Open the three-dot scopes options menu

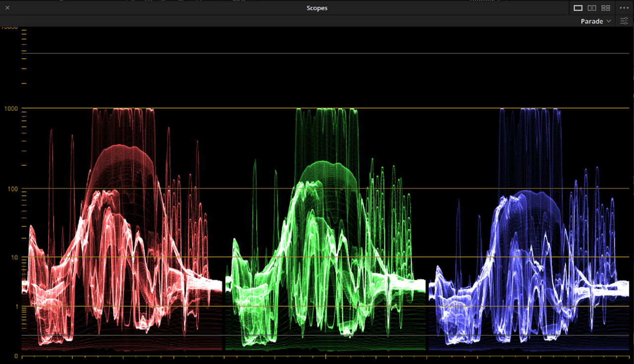[x=624, y=8]
